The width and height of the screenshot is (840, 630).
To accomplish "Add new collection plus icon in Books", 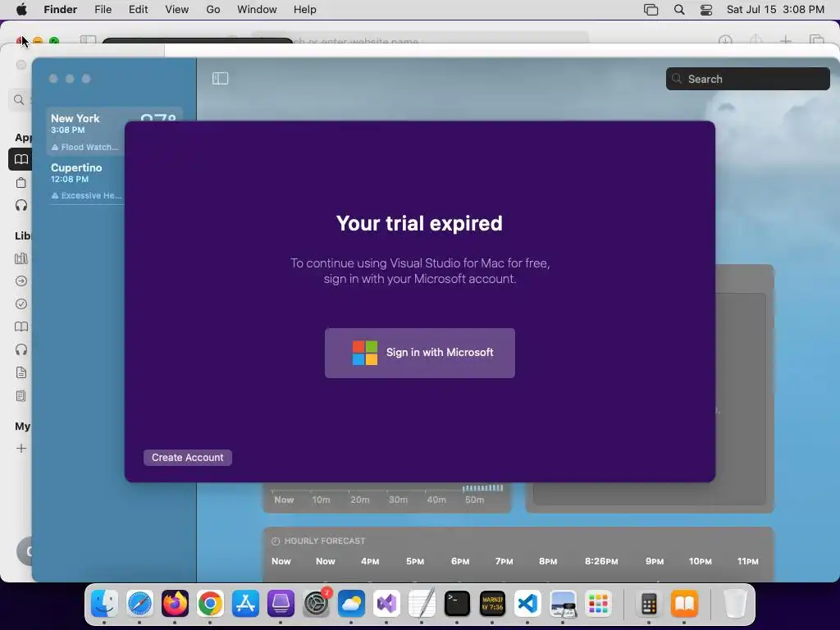I will tap(21, 449).
